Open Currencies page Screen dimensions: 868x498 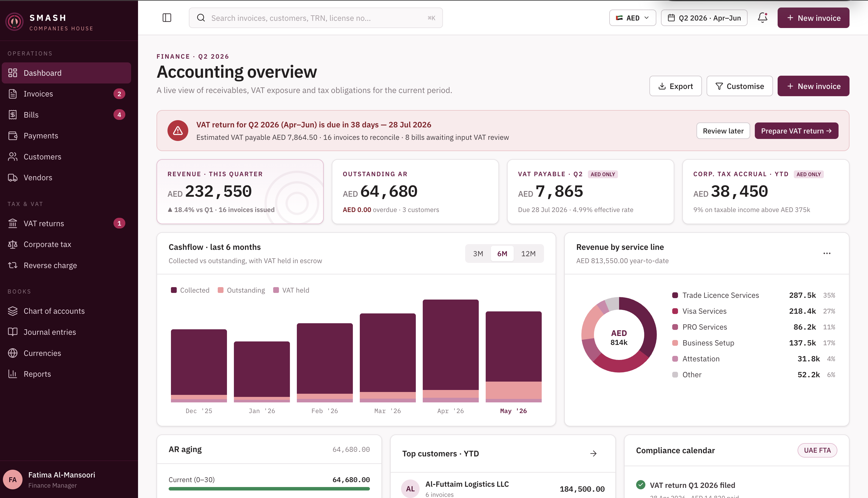point(66,353)
